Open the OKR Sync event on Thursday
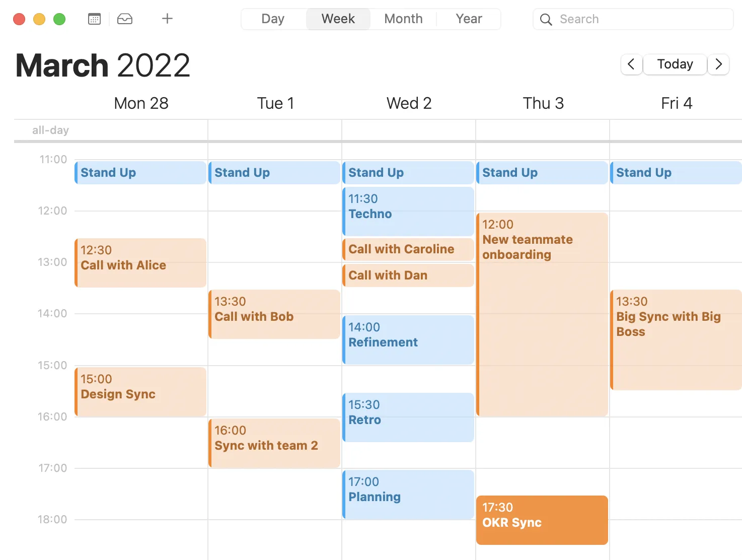 click(542, 520)
